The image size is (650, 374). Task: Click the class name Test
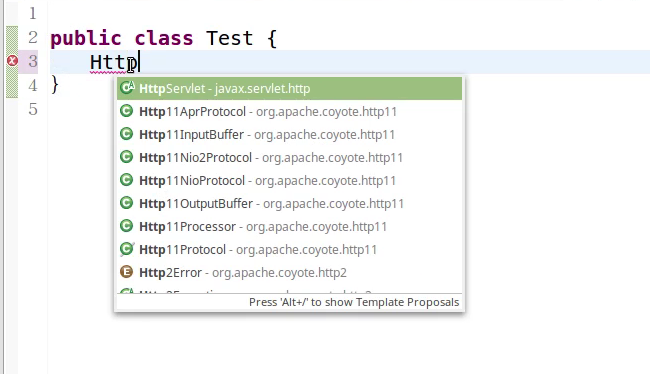(x=229, y=38)
